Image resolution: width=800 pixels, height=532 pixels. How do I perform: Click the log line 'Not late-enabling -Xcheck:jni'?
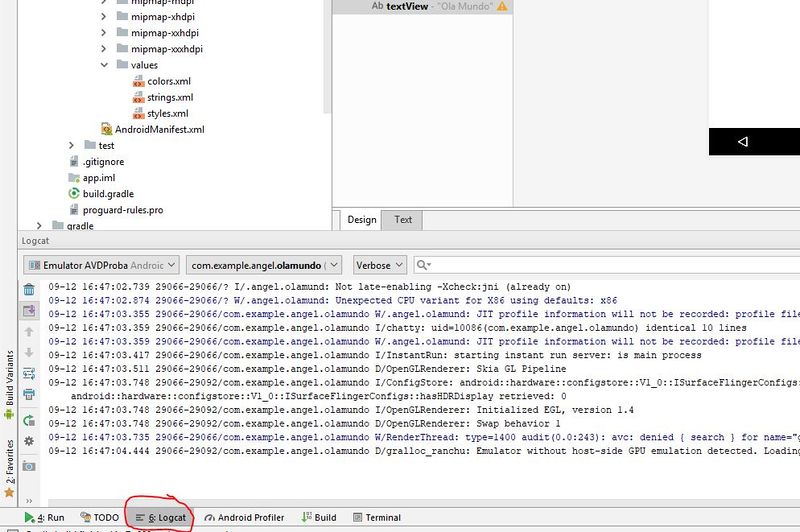coord(309,287)
